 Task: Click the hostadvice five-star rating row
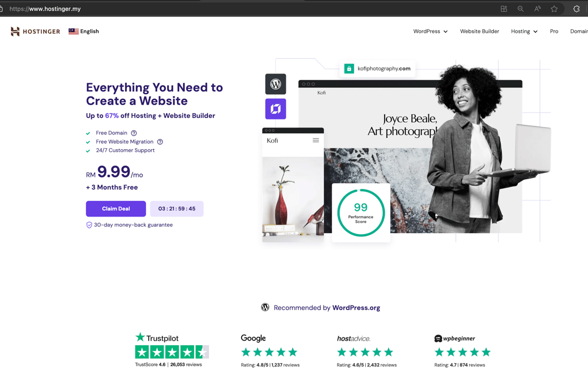click(365, 352)
